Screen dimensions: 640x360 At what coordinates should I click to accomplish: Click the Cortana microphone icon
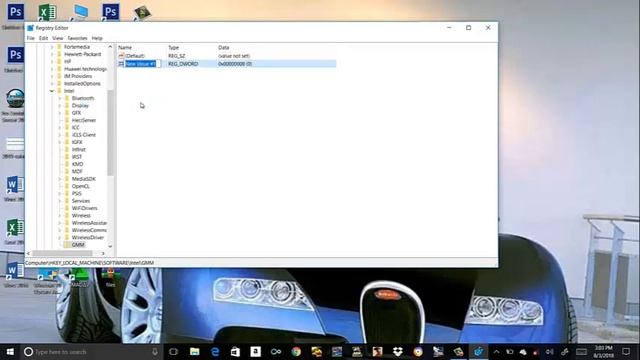[x=155, y=351]
